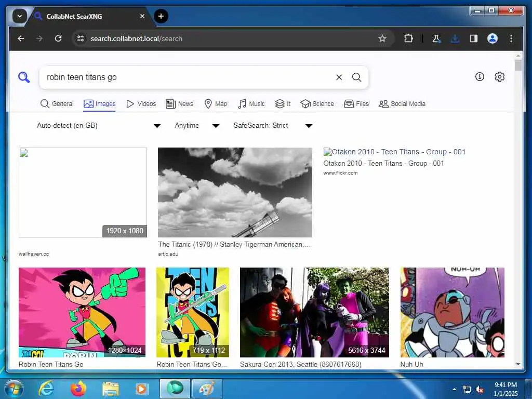Viewport: 532px width, 399px height.
Task: Clear the search query with the X icon
Action: click(339, 77)
